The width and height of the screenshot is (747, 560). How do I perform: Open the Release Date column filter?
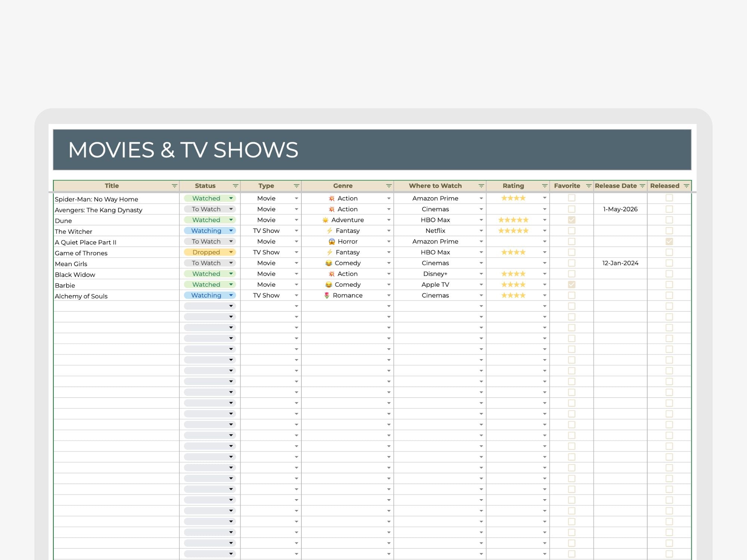coord(642,186)
